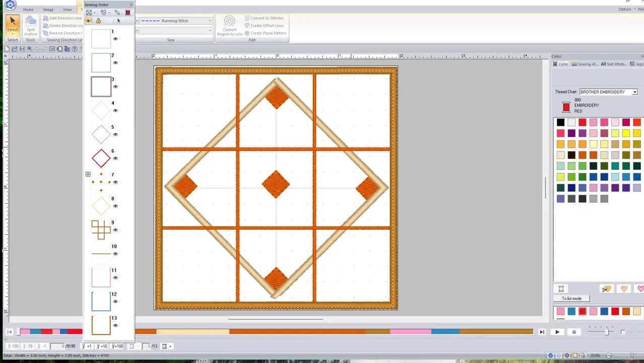Click the zoom out minus button in status bar
This screenshot has height=363, width=644.
point(608,355)
